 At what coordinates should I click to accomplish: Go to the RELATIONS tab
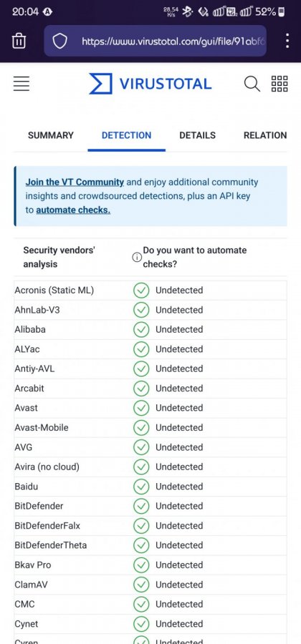coord(265,135)
